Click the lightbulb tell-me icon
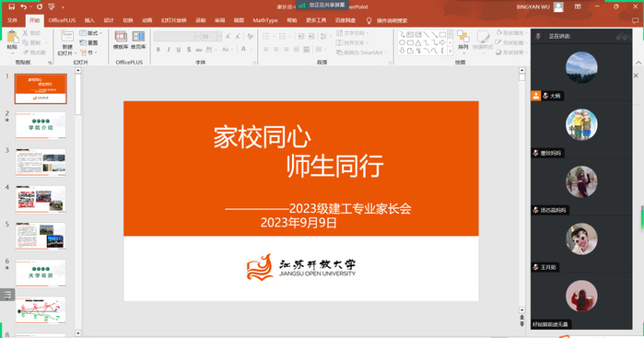The image size is (644, 338). point(369,20)
